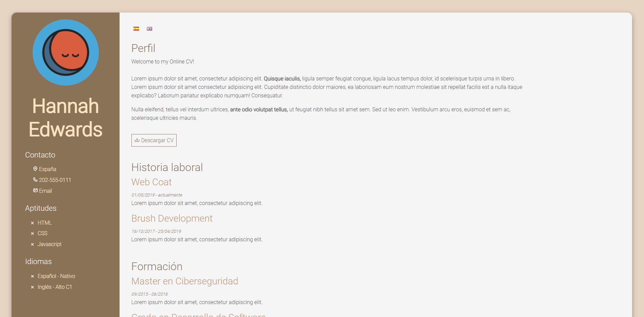Image resolution: width=644 pixels, height=317 pixels.
Task: Click the x bullet beside Español - Nativo
Action: click(x=33, y=276)
